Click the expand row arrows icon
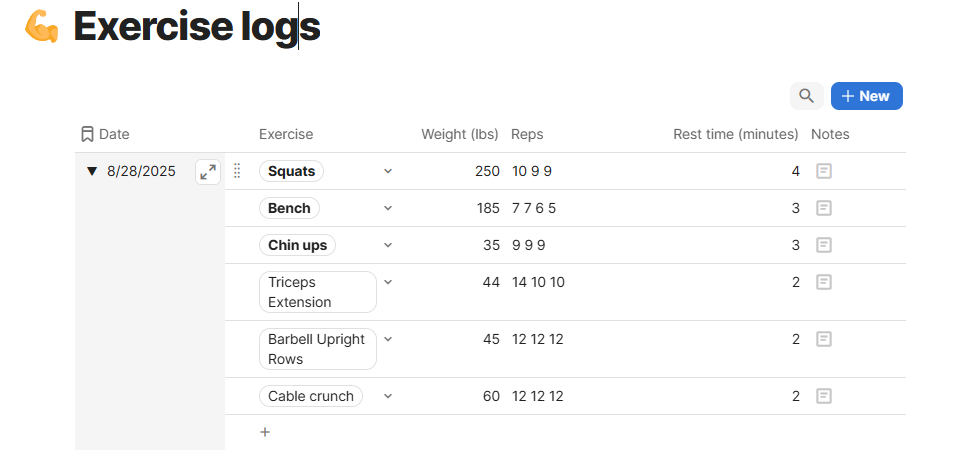957x455 pixels. click(x=208, y=172)
